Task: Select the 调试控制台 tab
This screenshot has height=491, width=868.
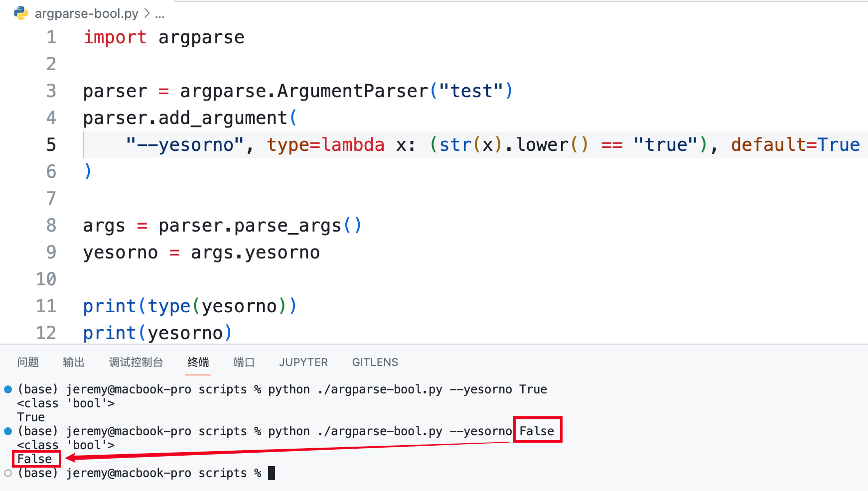Action: pyautogui.click(x=136, y=363)
